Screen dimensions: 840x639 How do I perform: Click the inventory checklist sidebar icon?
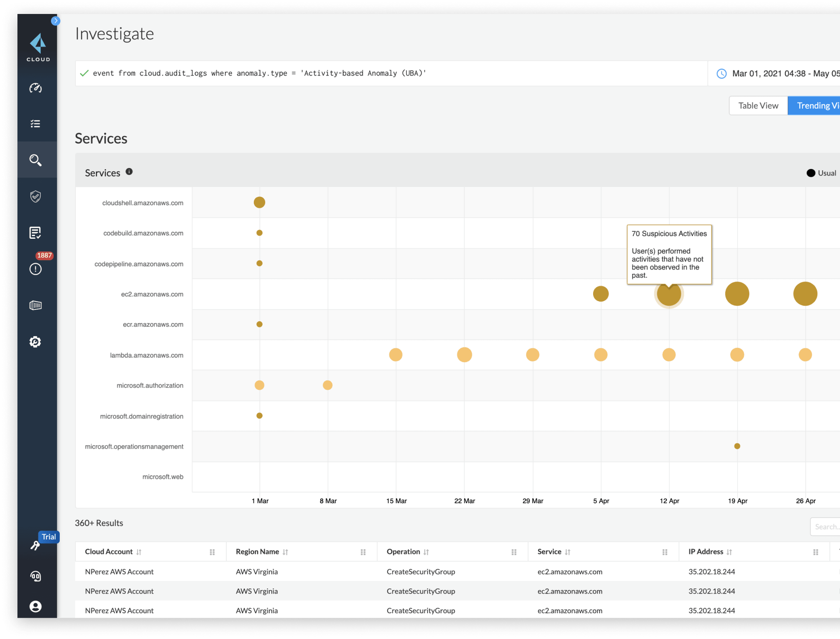pos(35,124)
